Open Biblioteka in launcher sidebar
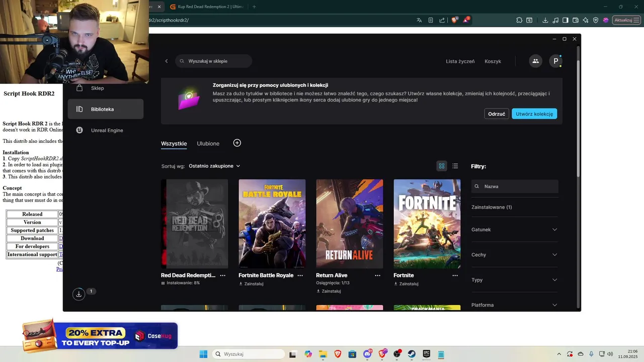The width and height of the screenshot is (644, 362). click(106, 109)
